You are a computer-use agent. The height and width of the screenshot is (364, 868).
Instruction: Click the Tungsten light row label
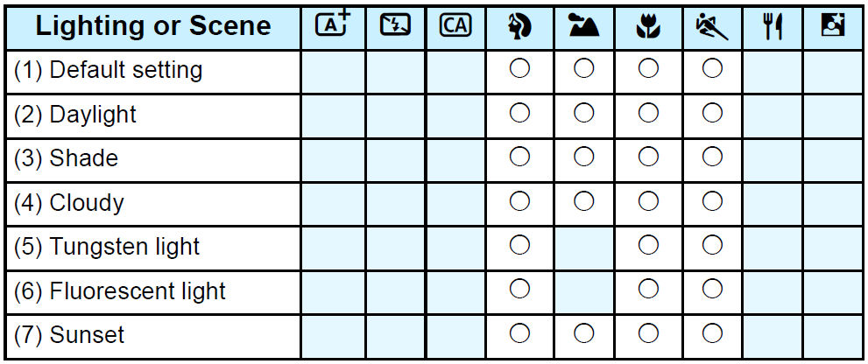(x=107, y=247)
